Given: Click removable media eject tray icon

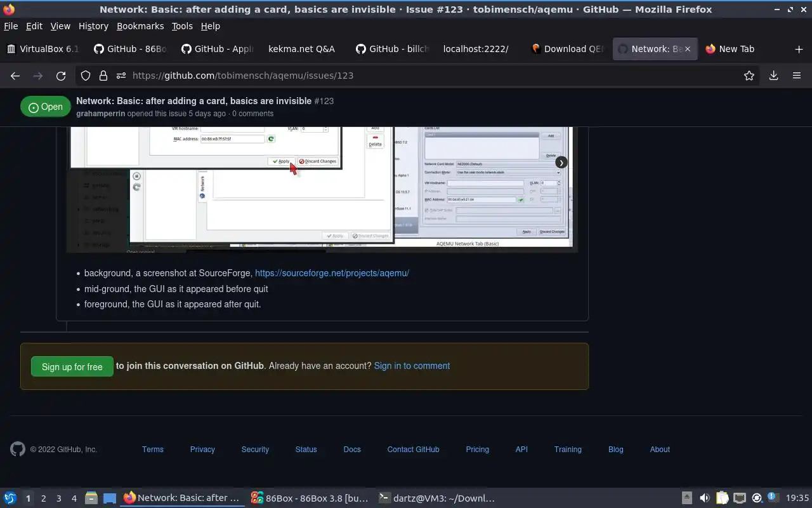Looking at the screenshot, I should (687, 498).
